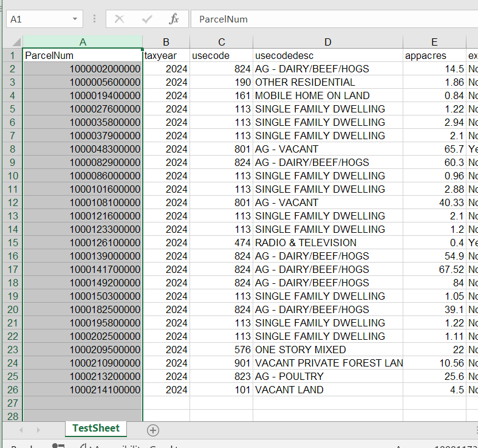Click the Enter checkmark formula bar icon
478x448 pixels.
point(147,19)
